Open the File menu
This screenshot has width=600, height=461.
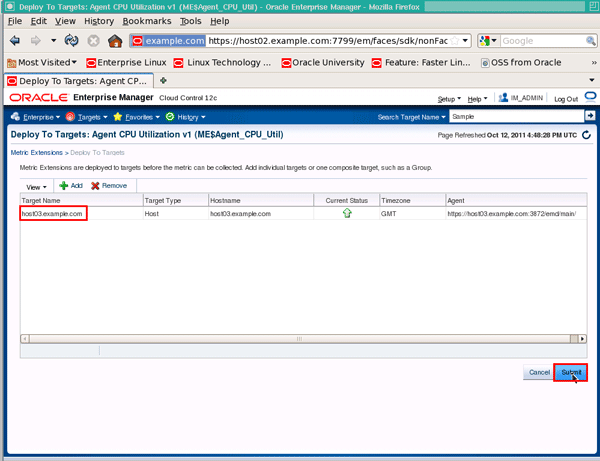click(x=15, y=21)
